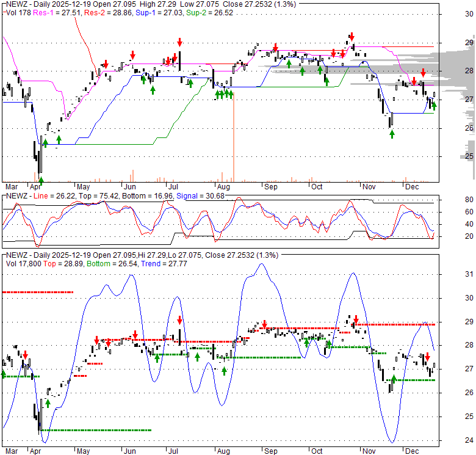Select the red December arrow in the bottom trend panel
The image size is (476, 455).
point(427,357)
